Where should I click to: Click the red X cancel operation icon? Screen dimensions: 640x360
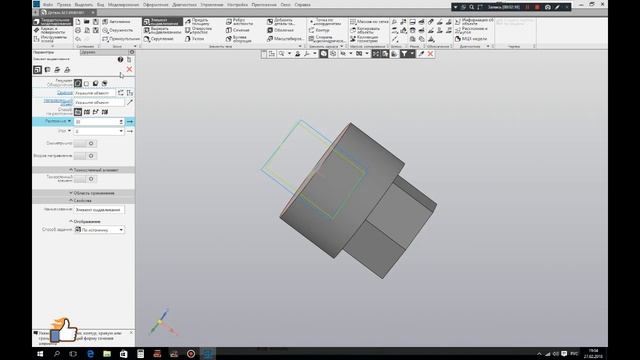click(129, 69)
